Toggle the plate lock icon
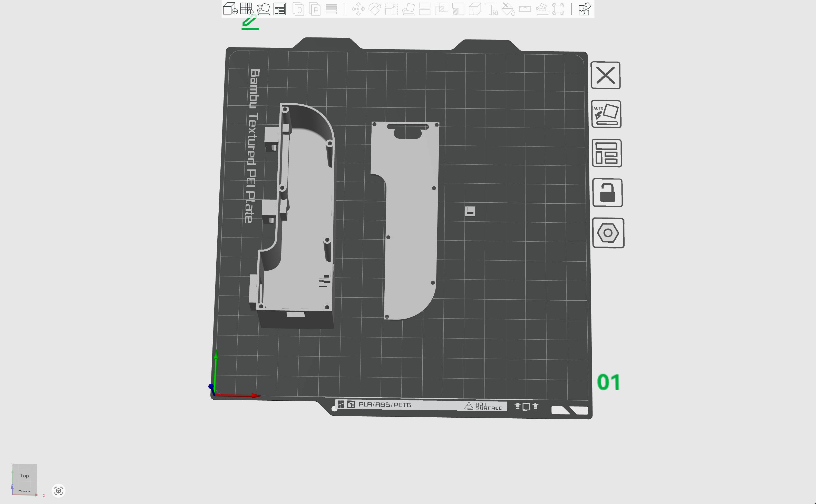The image size is (816, 504). 608,193
